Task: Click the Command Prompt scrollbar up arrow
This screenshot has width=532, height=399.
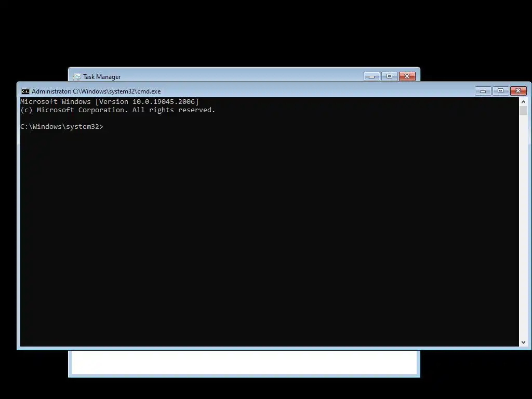Action: click(x=523, y=101)
